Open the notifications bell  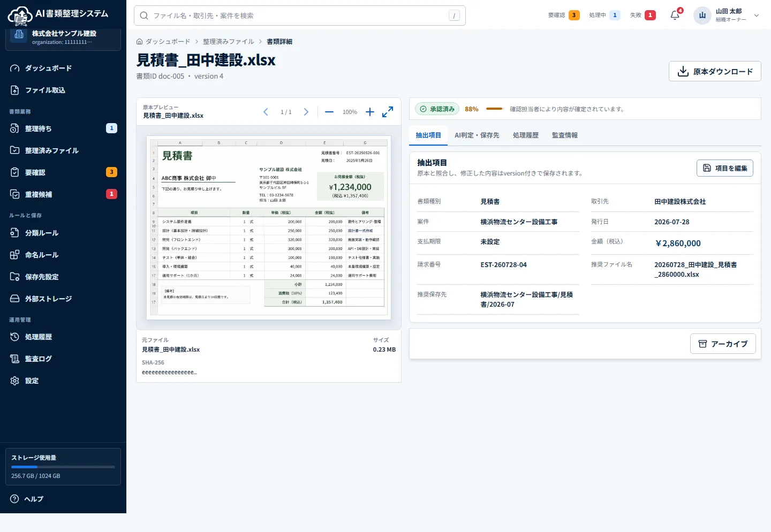pyautogui.click(x=675, y=15)
